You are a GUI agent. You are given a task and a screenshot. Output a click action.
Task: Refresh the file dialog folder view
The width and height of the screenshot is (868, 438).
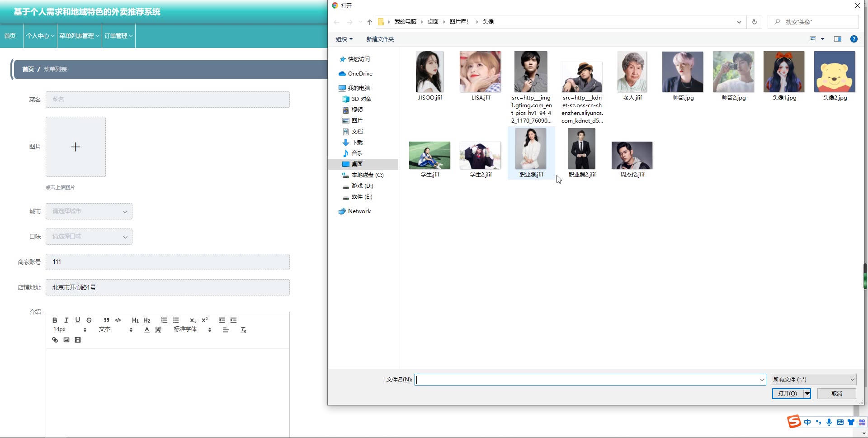[x=754, y=22]
